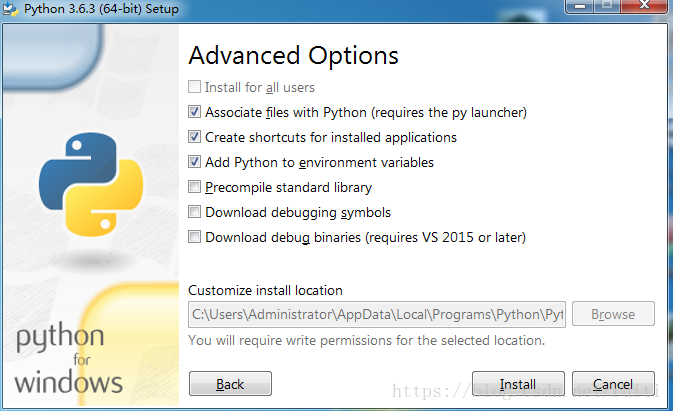This screenshot has height=411, width=673.
Task: Click the Customize install location label
Action: point(265,290)
